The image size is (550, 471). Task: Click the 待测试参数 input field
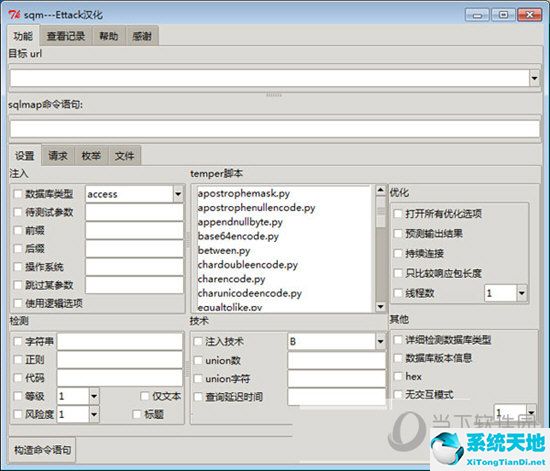(134, 212)
